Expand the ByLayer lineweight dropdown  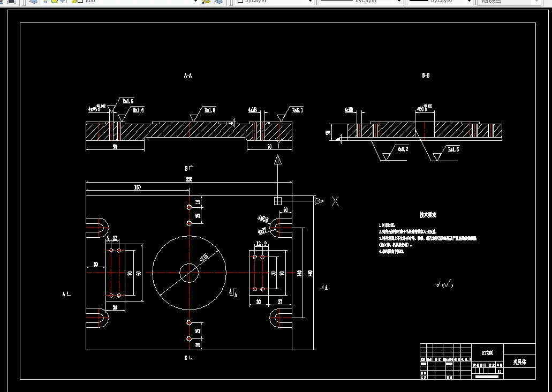pos(469,2)
